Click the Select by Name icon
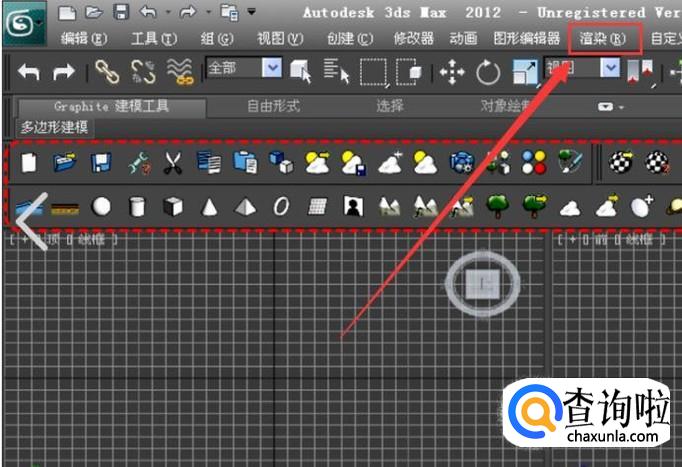Image resolution: width=682 pixels, height=467 pixels. pyautogui.click(x=336, y=71)
